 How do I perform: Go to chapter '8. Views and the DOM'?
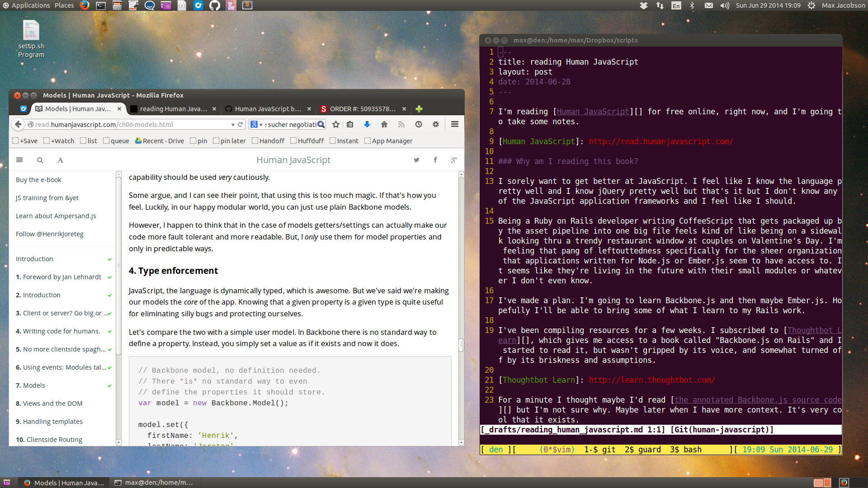tap(49, 404)
